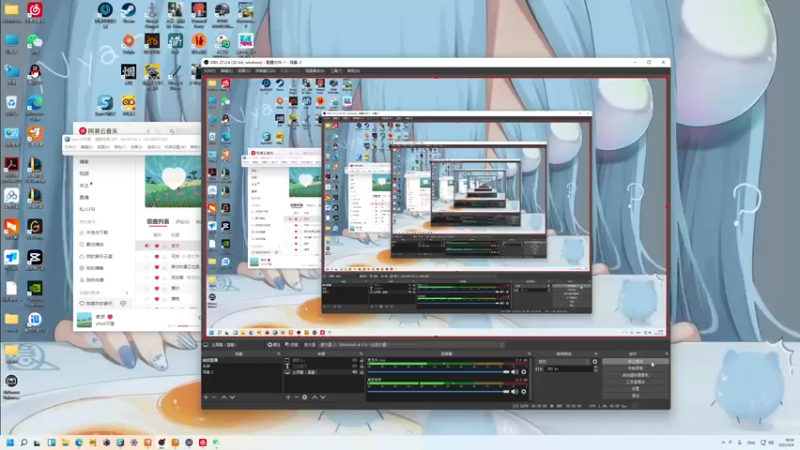Image resolution: width=800 pixels, height=450 pixels.
Task: Toggle visibility of the display capture source
Action: [355, 372]
